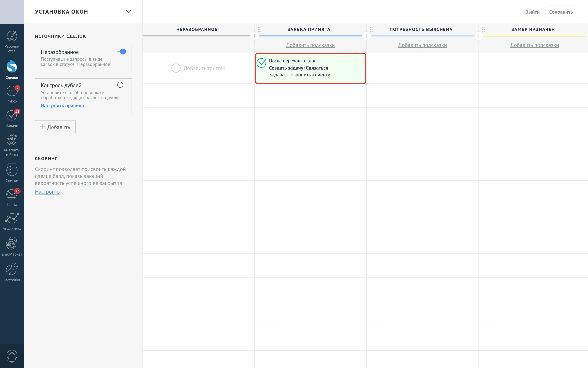Select the НЕРАЗОБРАННОЕ stage header
This screenshot has width=588, height=368.
click(197, 29)
